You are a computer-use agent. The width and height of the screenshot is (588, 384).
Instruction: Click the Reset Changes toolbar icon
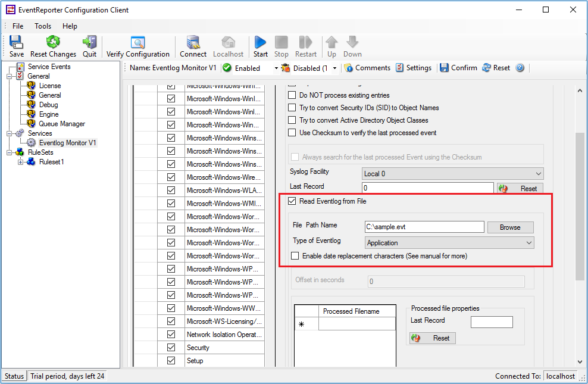point(53,46)
